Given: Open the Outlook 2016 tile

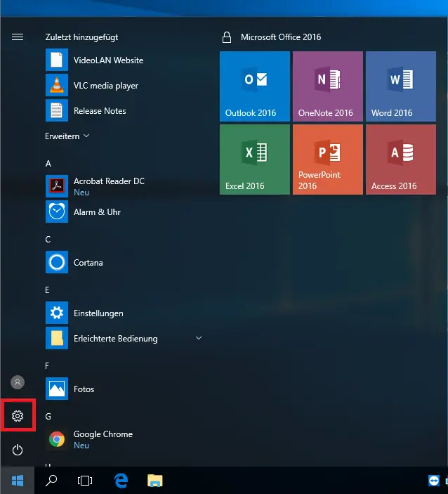Looking at the screenshot, I should 254,86.
